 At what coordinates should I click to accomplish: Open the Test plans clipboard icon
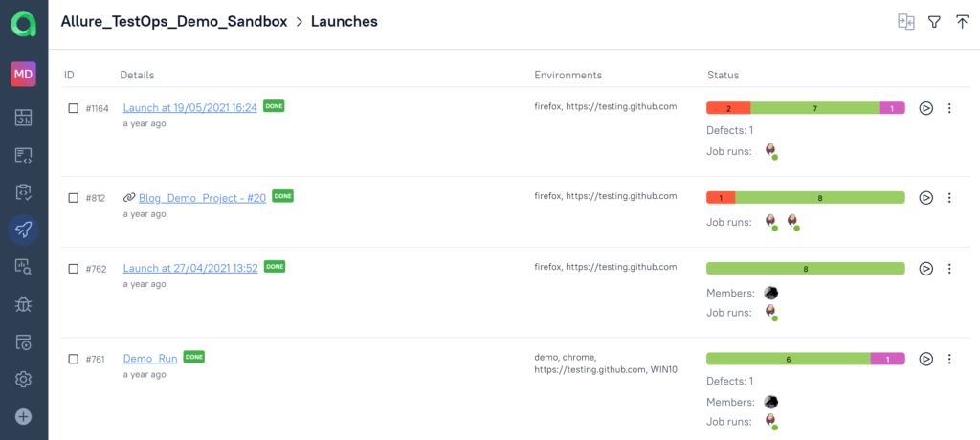point(24,192)
